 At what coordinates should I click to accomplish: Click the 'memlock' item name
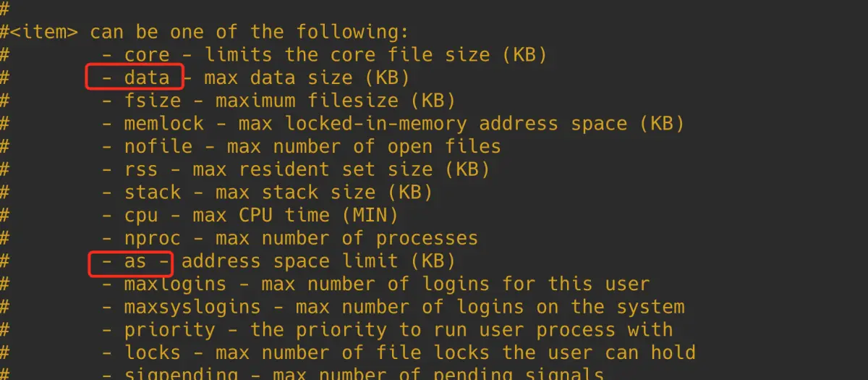pos(164,124)
